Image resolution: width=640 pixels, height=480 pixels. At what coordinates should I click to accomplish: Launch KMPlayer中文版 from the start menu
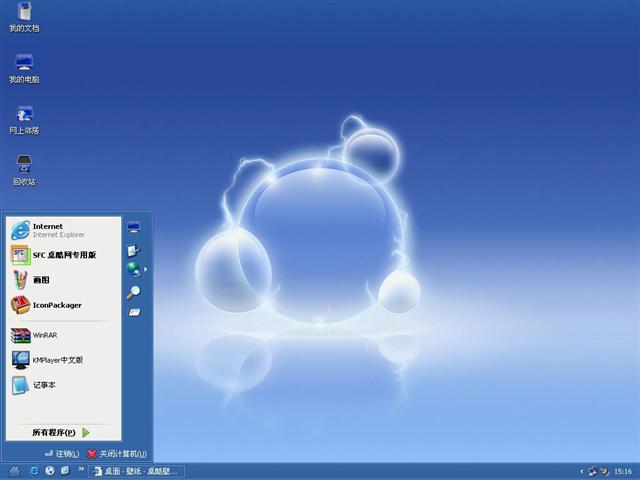[63, 360]
